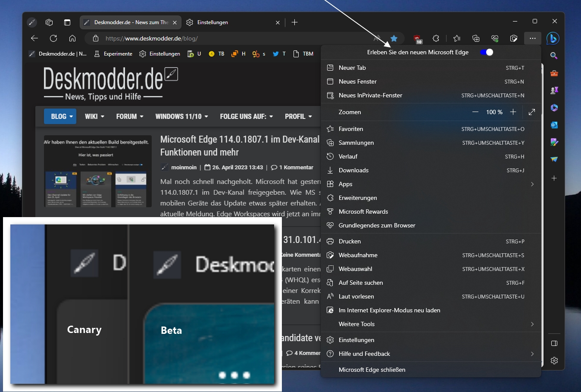
Task: Close the Deskmodder.de tab
Action: 175,22
